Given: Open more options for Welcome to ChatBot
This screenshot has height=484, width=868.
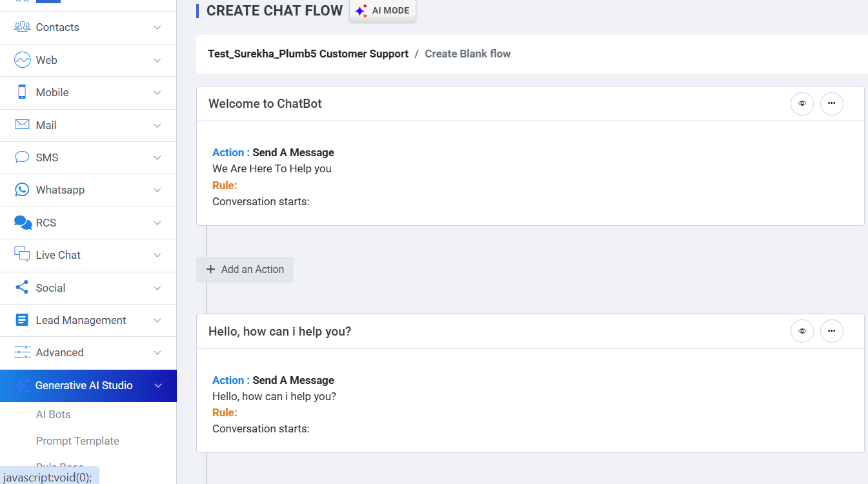Looking at the screenshot, I should (x=832, y=103).
